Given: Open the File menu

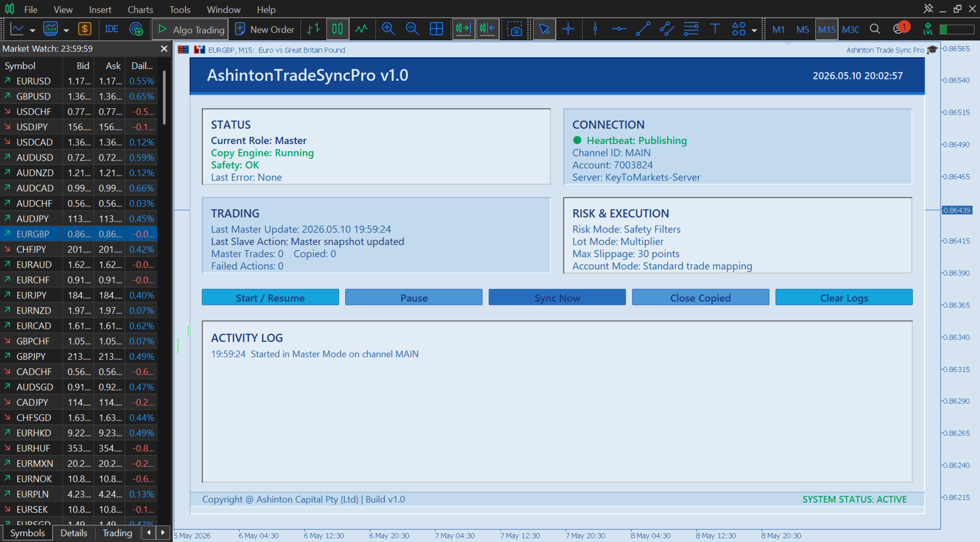Looking at the screenshot, I should [x=31, y=10].
